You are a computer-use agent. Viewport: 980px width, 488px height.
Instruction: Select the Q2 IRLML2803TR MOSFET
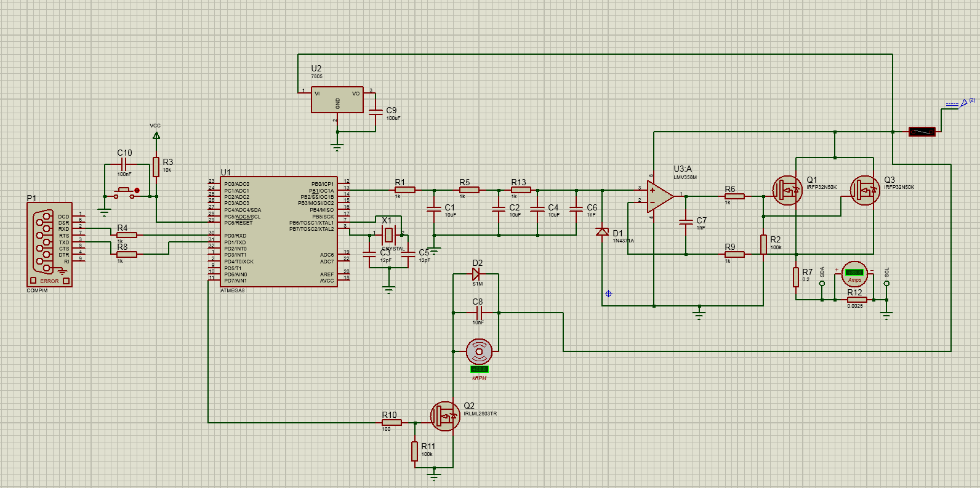pos(445,416)
